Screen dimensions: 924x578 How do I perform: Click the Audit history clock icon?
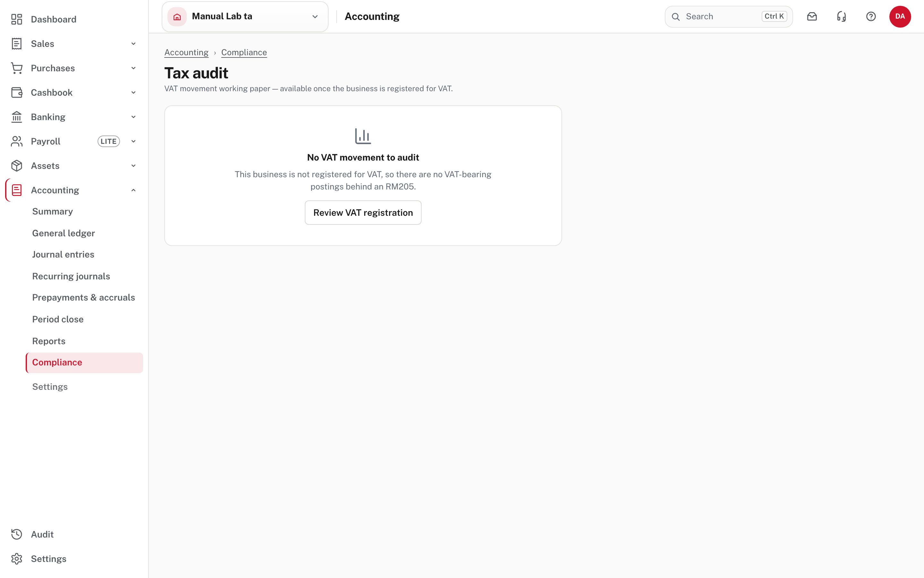click(x=16, y=534)
